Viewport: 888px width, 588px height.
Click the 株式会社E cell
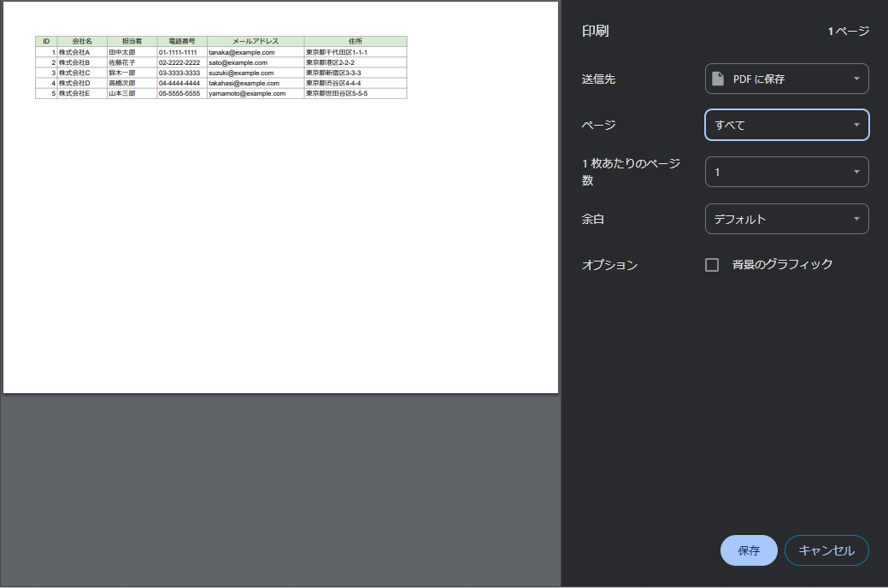coord(82,93)
